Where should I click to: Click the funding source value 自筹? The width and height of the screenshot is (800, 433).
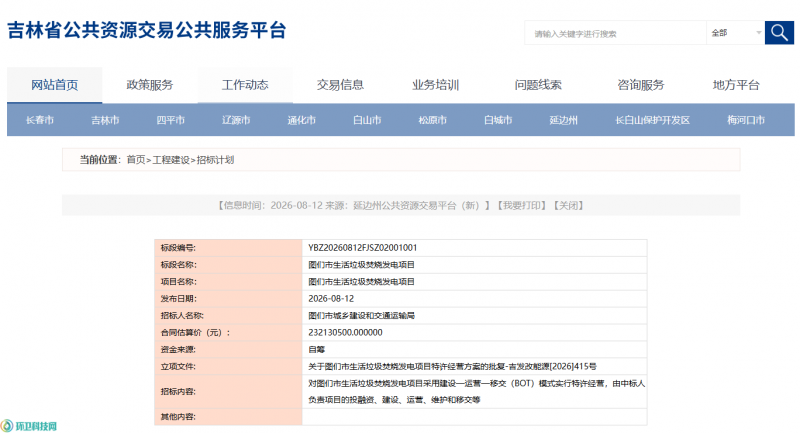[x=316, y=349]
